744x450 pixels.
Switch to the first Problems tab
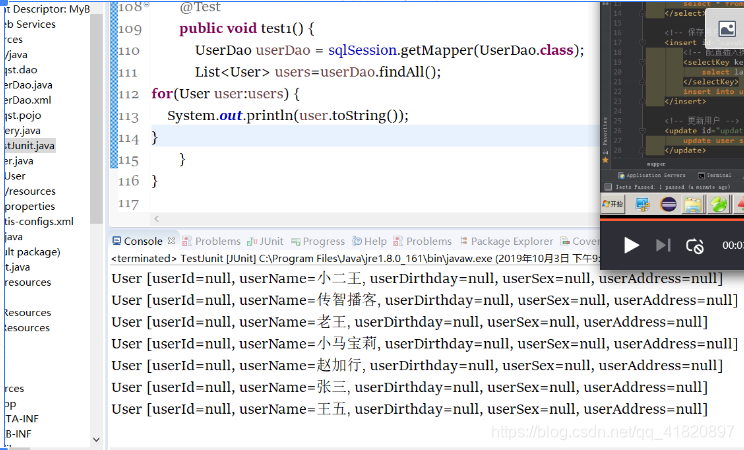click(x=212, y=241)
